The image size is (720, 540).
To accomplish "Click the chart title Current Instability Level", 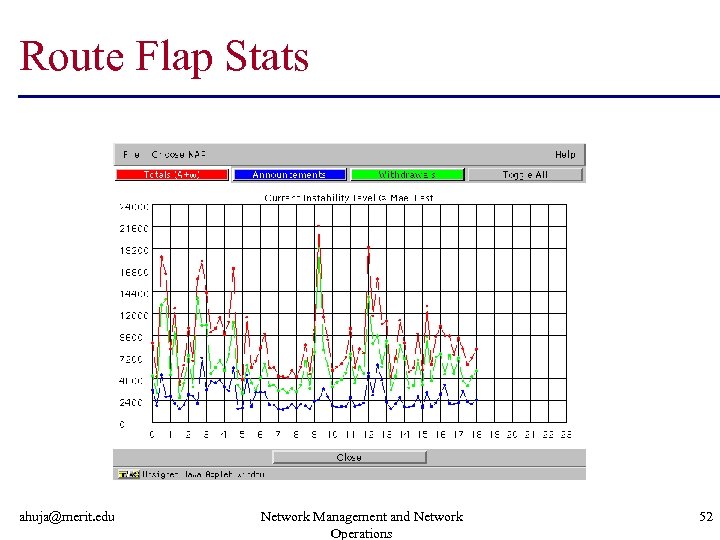I will (x=349, y=198).
